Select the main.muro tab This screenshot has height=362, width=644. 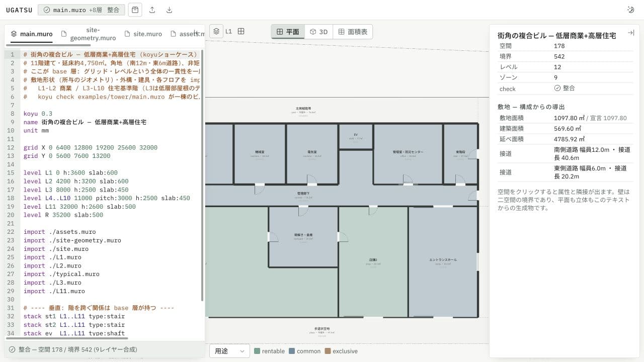pyautogui.click(x=32, y=34)
